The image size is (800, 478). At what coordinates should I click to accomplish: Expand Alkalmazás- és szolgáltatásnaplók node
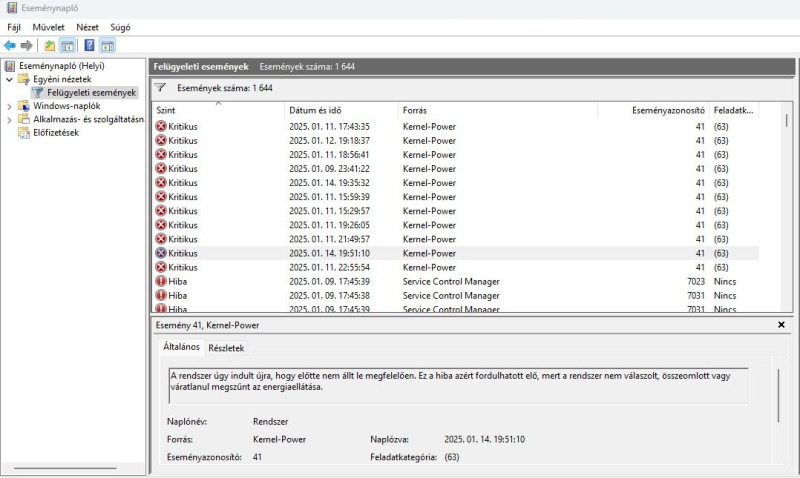9,120
